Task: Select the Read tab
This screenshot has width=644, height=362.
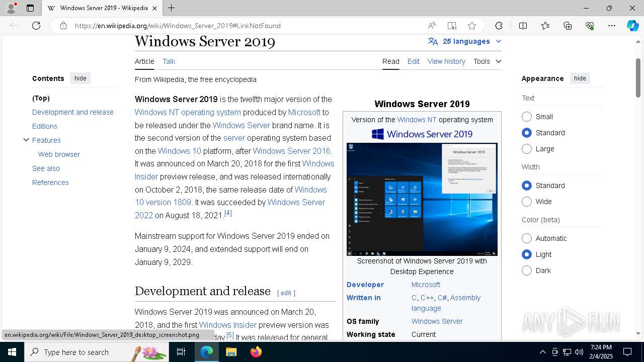Action: 391,61
